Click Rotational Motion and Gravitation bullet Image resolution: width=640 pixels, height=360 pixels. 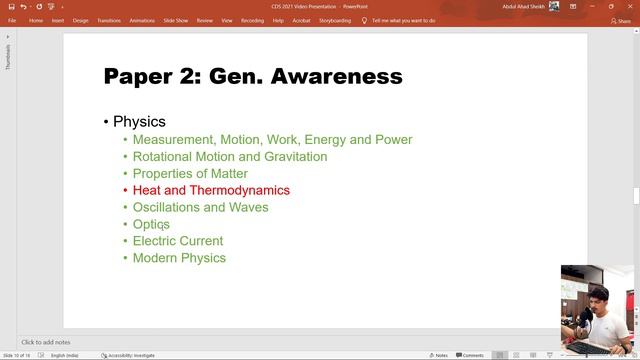[230, 157]
